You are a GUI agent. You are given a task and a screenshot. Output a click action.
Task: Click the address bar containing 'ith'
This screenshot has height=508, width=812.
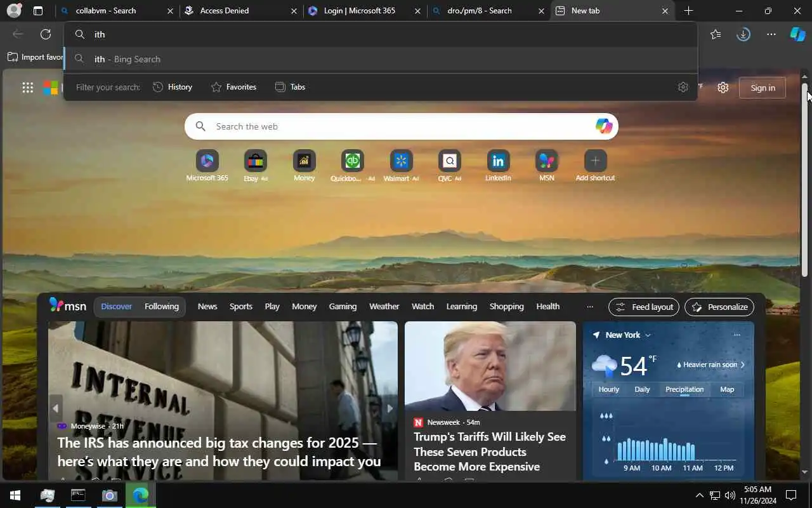click(381, 34)
